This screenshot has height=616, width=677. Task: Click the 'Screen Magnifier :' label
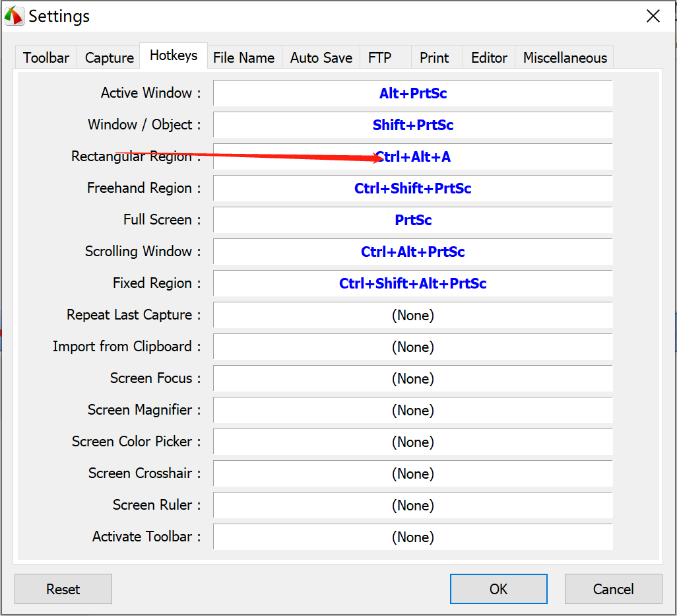click(x=145, y=409)
